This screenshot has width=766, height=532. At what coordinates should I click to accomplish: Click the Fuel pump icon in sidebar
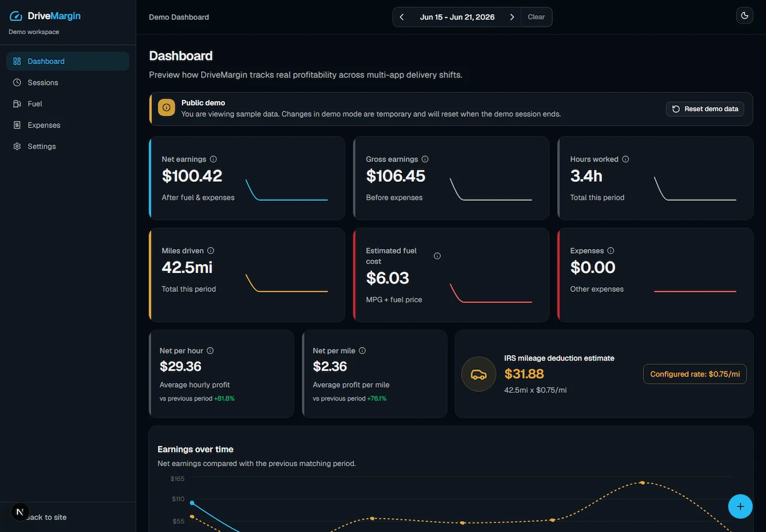point(17,104)
